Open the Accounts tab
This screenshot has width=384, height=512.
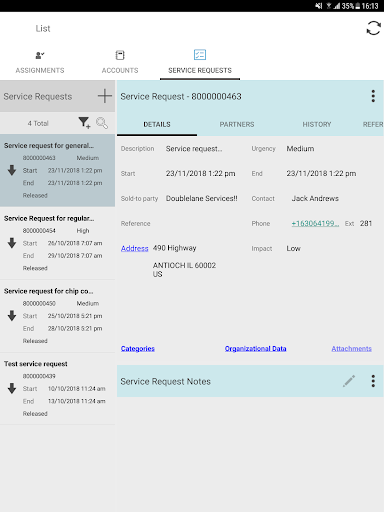120,62
